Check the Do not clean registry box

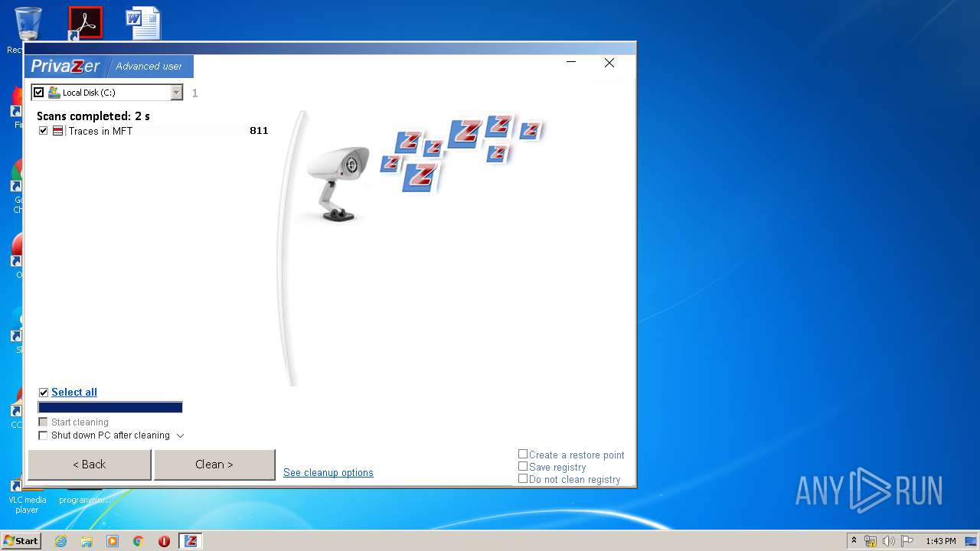tap(523, 478)
